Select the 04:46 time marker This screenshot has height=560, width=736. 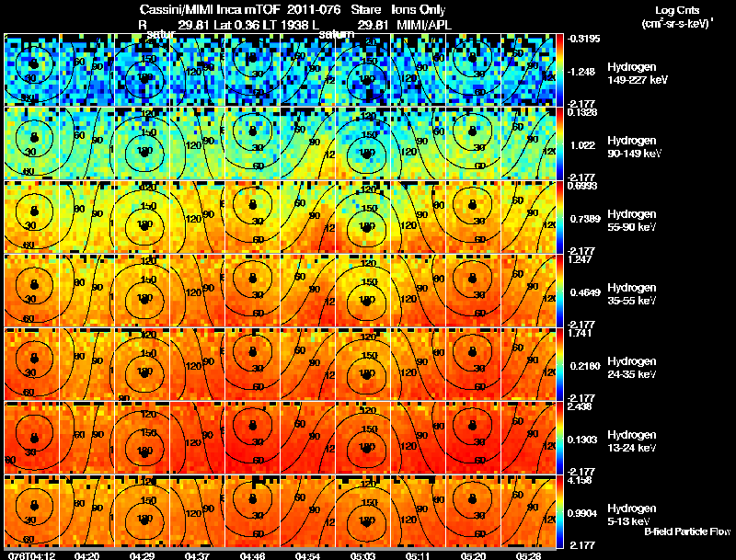point(252,556)
